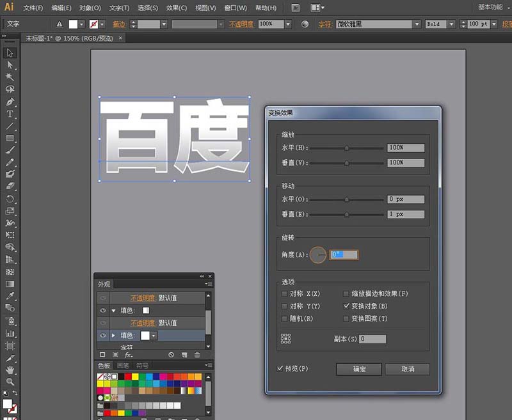Switch to the 画笔 tab

coord(123,366)
